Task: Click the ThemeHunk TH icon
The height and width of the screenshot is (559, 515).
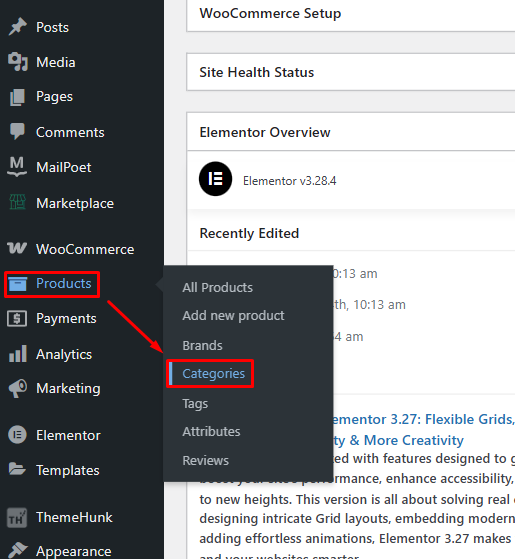Action: (x=17, y=518)
